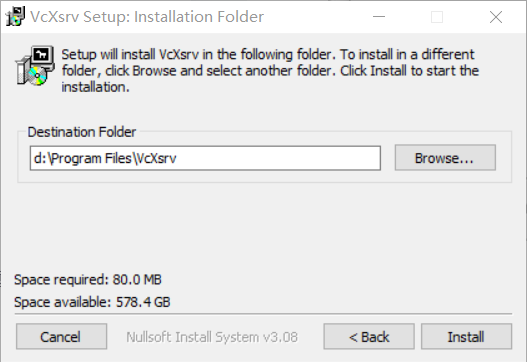Image resolution: width=527 pixels, height=362 pixels.
Task: Click the VcXsrv title bar icon
Action: 15,16
